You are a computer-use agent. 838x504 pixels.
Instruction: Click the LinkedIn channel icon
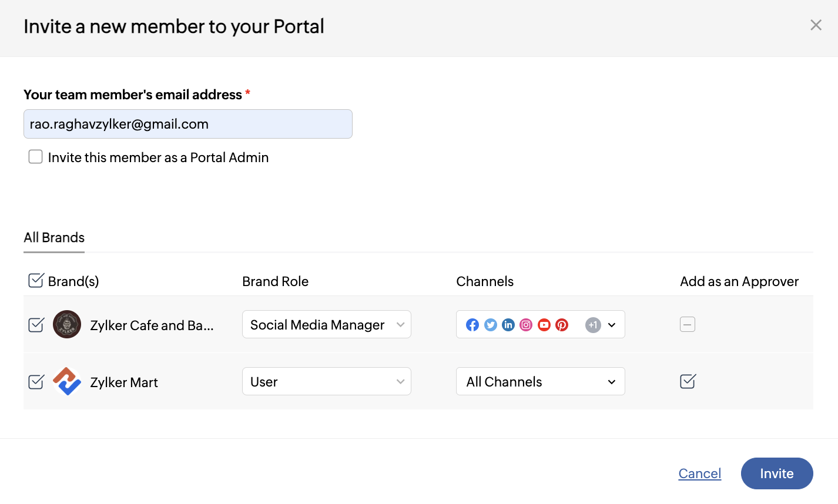tap(508, 325)
